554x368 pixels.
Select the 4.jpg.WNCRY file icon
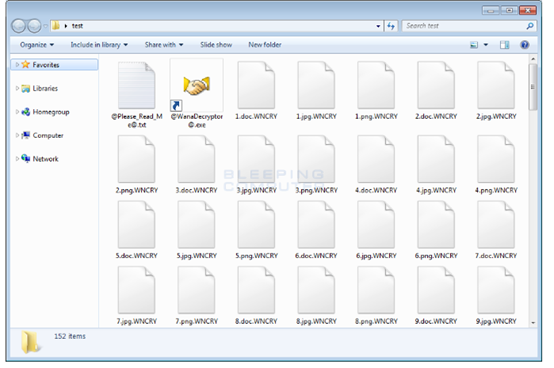436,159
